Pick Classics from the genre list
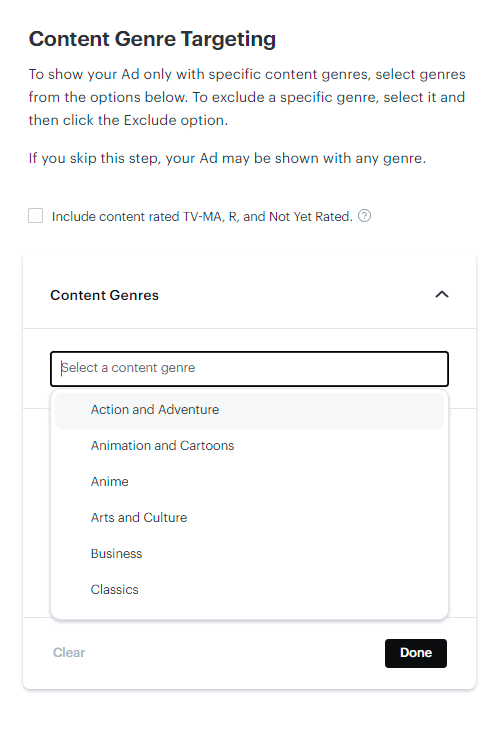Viewport: 502px width, 729px height. click(249, 590)
